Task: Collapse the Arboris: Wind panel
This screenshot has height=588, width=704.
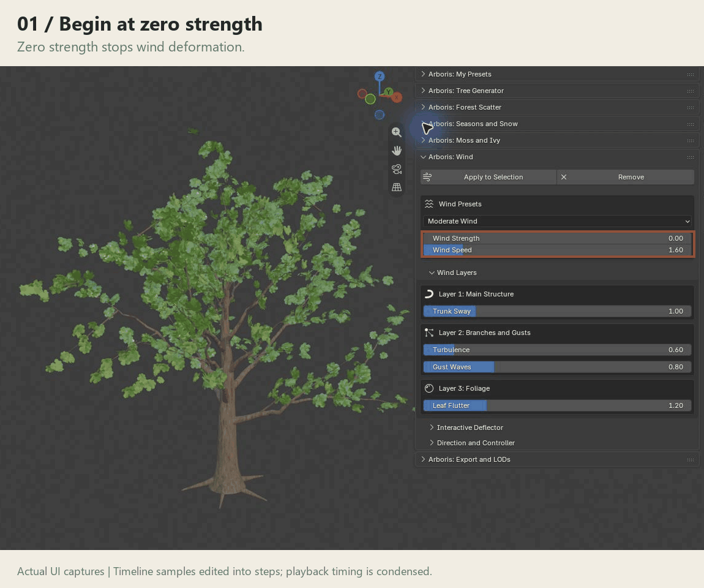Action: (423, 157)
